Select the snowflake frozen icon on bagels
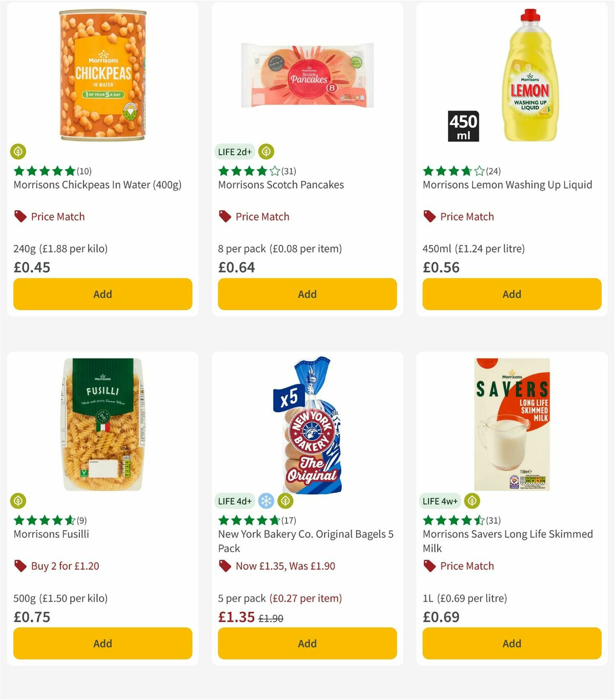This screenshot has width=615, height=700. (x=266, y=501)
